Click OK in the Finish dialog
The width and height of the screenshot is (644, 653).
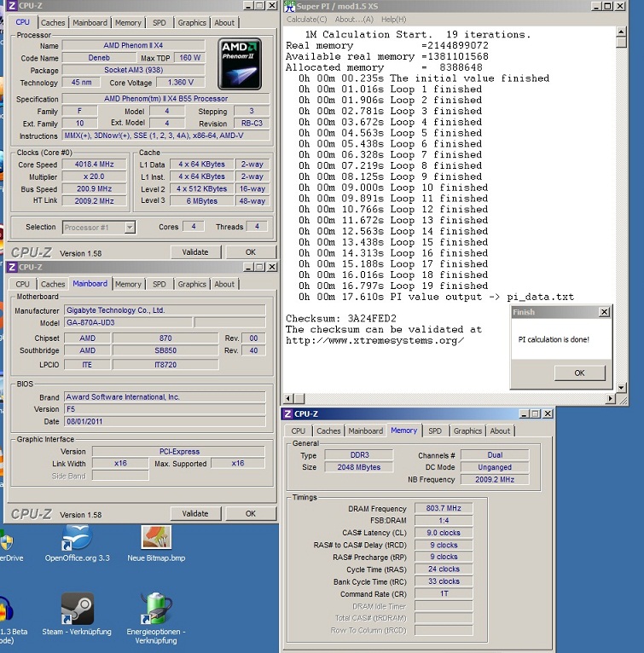[x=579, y=373]
